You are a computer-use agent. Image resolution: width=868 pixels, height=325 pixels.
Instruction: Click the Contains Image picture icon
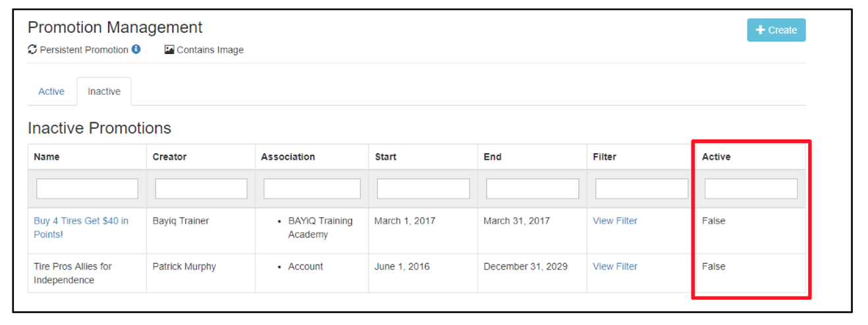169,49
